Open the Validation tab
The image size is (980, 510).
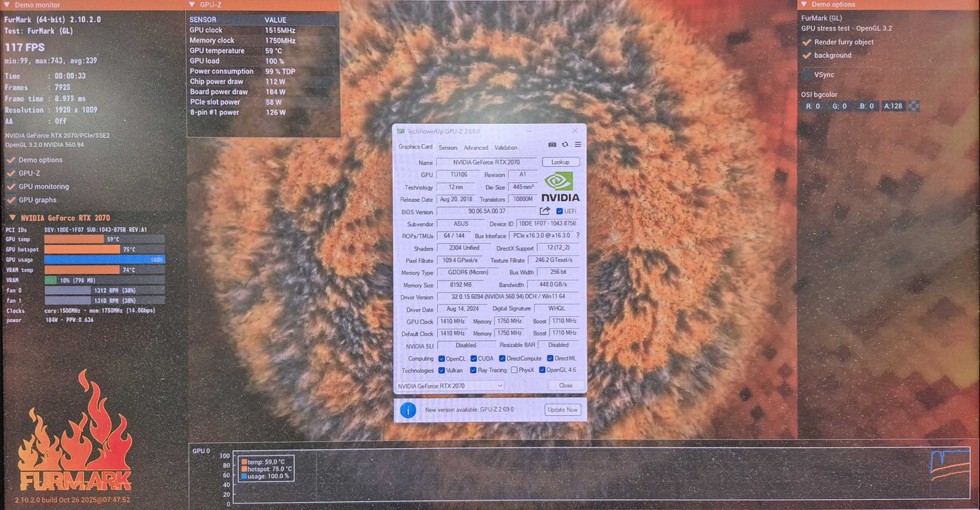click(x=506, y=148)
